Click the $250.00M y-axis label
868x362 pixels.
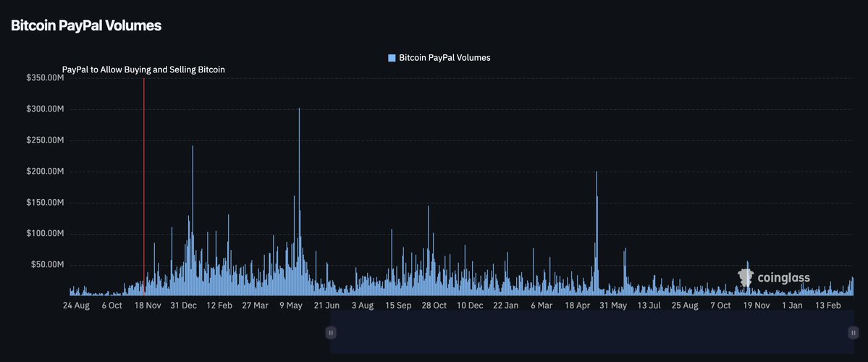click(46, 140)
